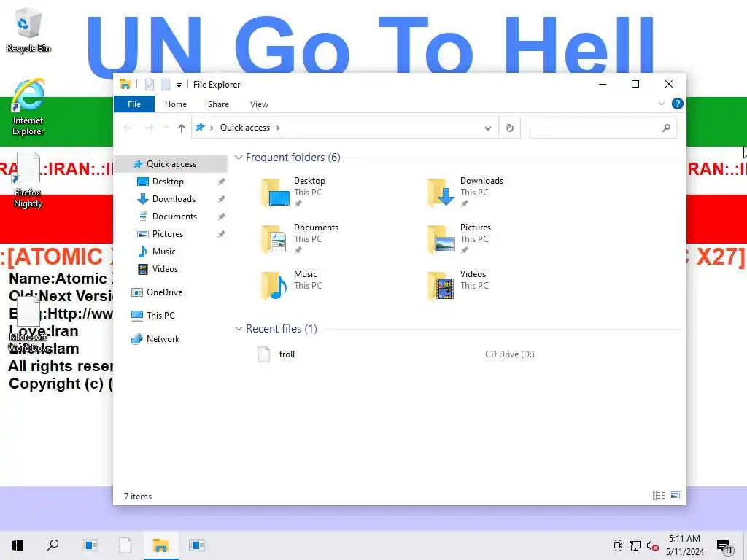Open the Windows Start menu

pos(18,545)
